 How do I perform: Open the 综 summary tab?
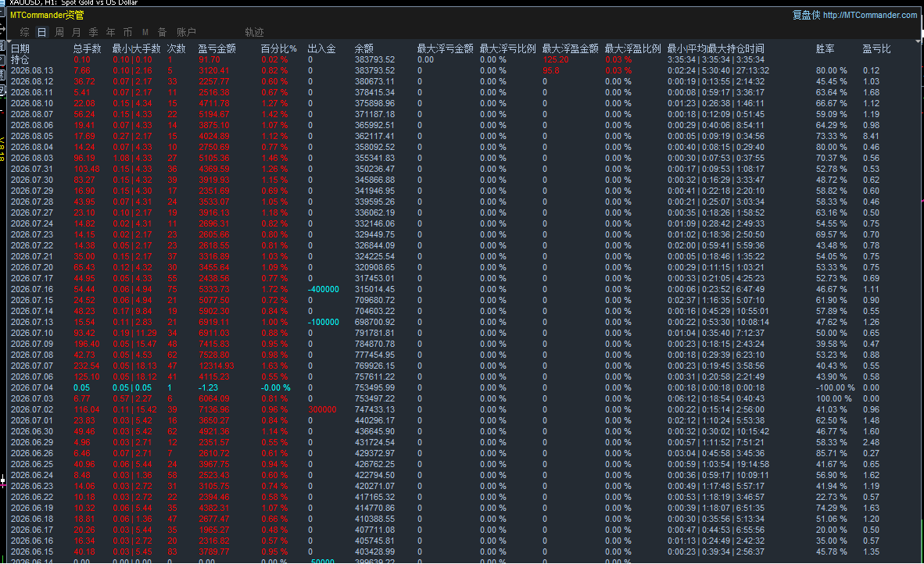click(25, 32)
